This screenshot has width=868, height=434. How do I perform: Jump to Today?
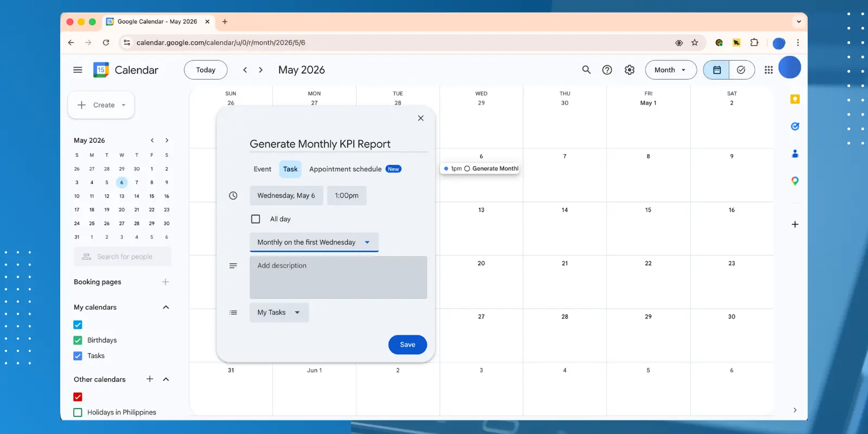coord(206,70)
